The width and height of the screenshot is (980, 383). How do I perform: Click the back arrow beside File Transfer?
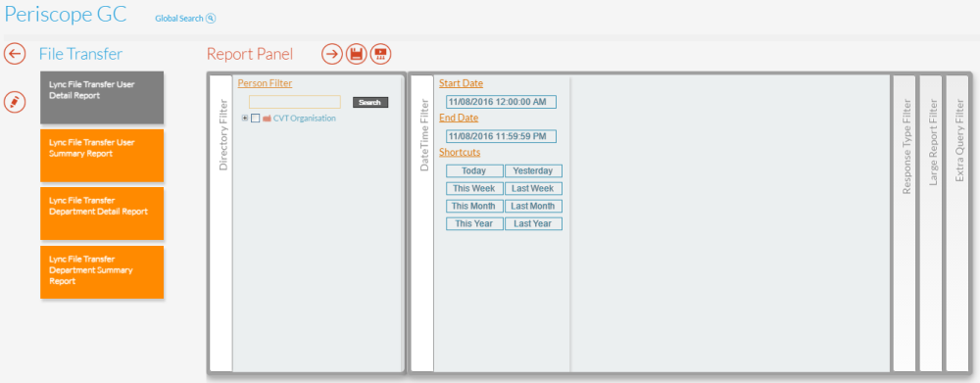[15, 54]
